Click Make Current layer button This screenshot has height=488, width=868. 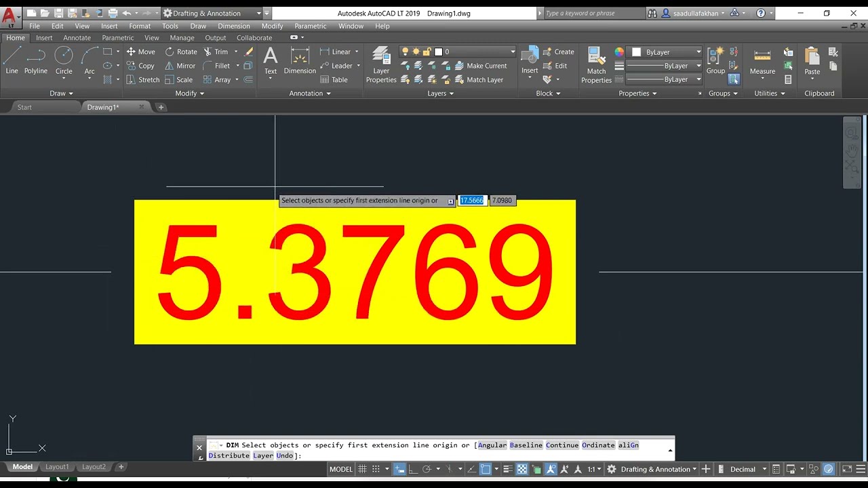[x=480, y=66]
